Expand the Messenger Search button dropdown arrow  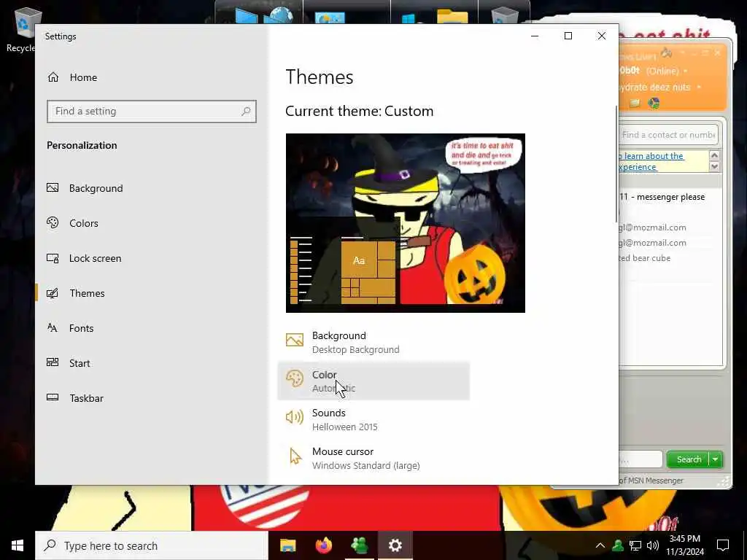coord(716,459)
